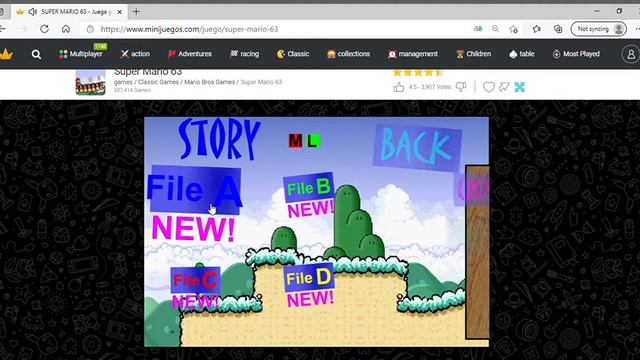Click the zoom magnifier icon in address bar

pos(495,29)
